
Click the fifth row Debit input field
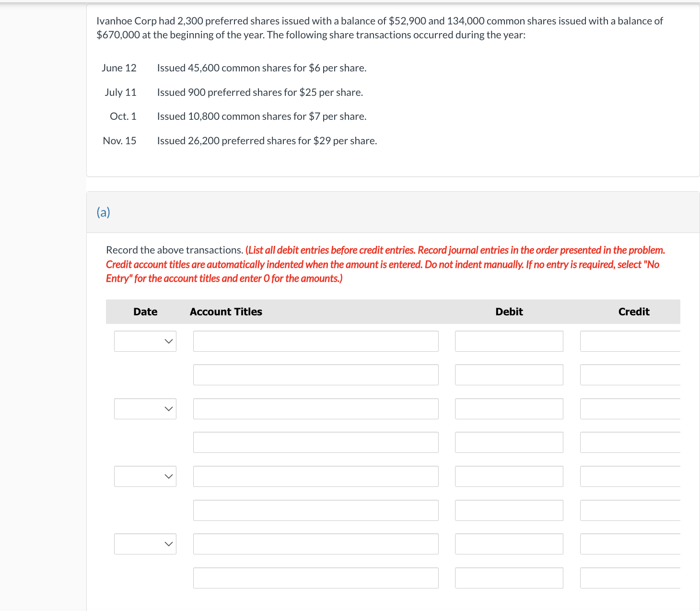coord(509,476)
